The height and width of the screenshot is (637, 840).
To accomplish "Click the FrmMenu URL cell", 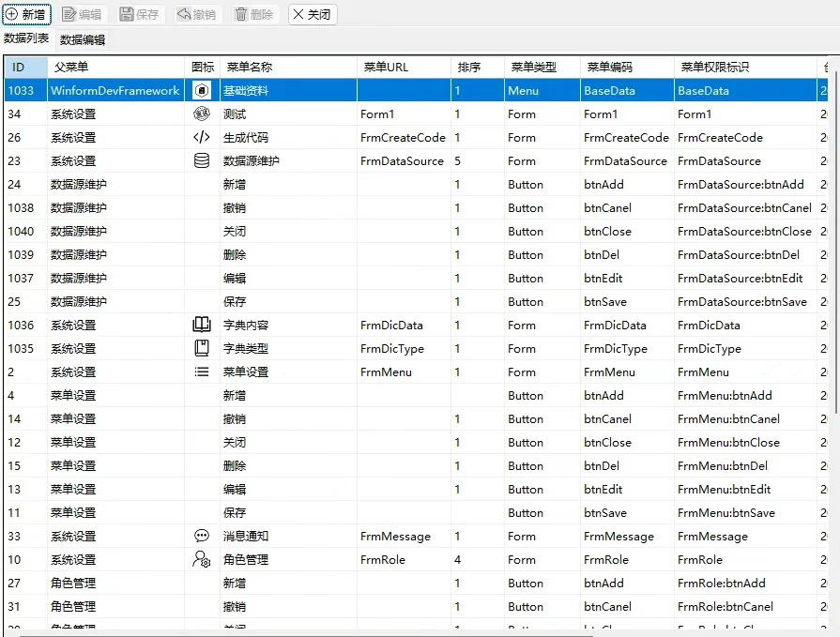I will coord(404,372).
